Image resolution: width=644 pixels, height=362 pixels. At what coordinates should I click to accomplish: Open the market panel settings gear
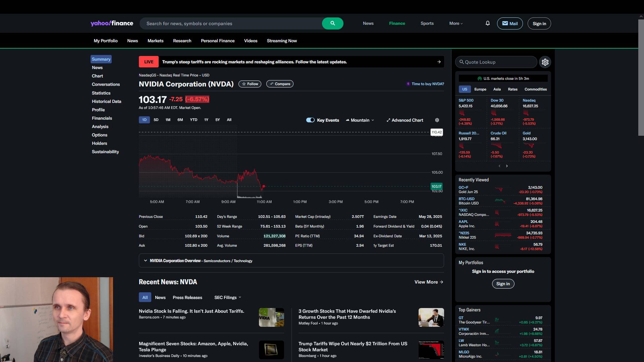545,62
